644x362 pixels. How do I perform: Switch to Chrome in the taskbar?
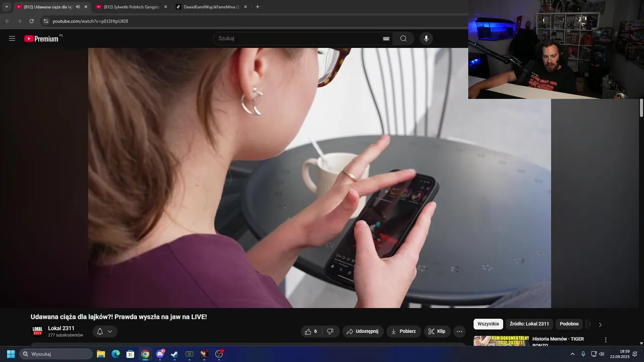[x=145, y=354]
